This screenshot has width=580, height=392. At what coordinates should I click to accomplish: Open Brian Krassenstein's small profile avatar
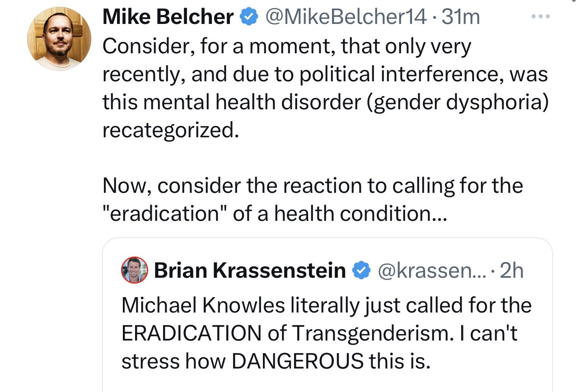pyautogui.click(x=135, y=270)
